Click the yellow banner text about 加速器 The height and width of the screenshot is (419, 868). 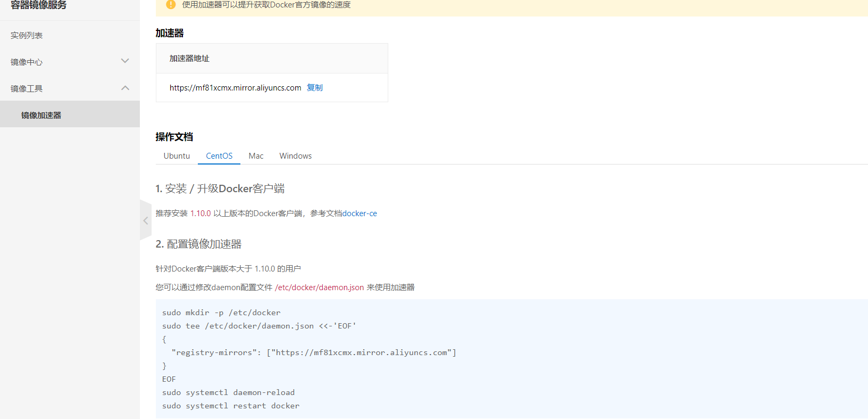pyautogui.click(x=266, y=5)
